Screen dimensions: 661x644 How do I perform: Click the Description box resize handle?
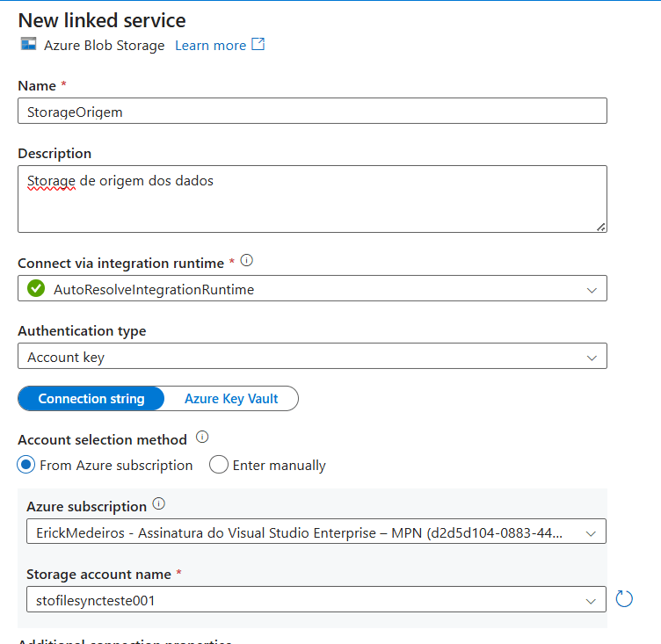[x=600, y=226]
